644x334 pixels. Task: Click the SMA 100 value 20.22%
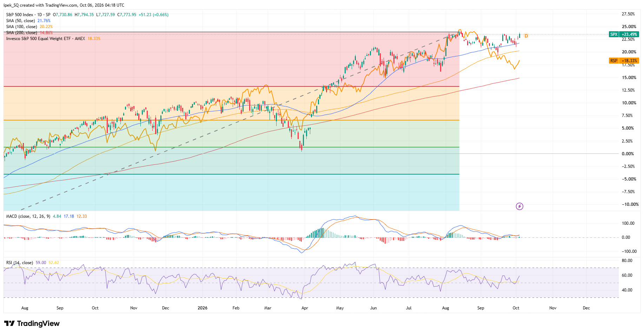[x=46, y=27]
